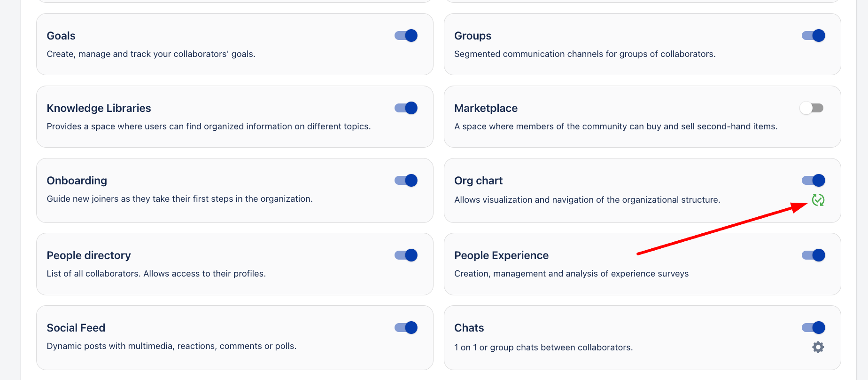Click the People Experience description text
This screenshot has height=380, width=868.
tap(571, 274)
